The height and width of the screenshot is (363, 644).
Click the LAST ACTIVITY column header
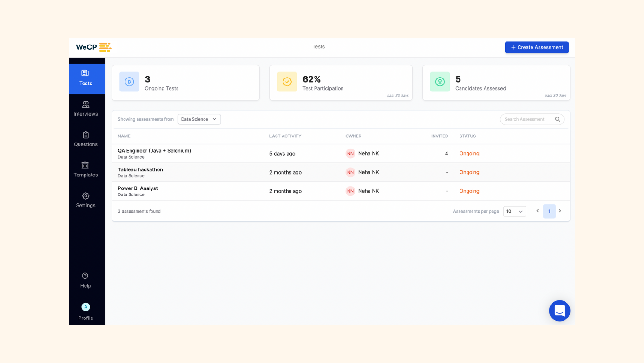click(285, 136)
